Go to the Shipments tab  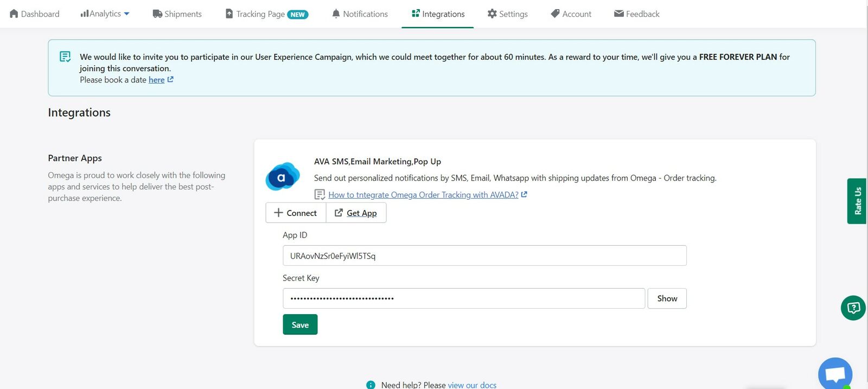tap(177, 14)
